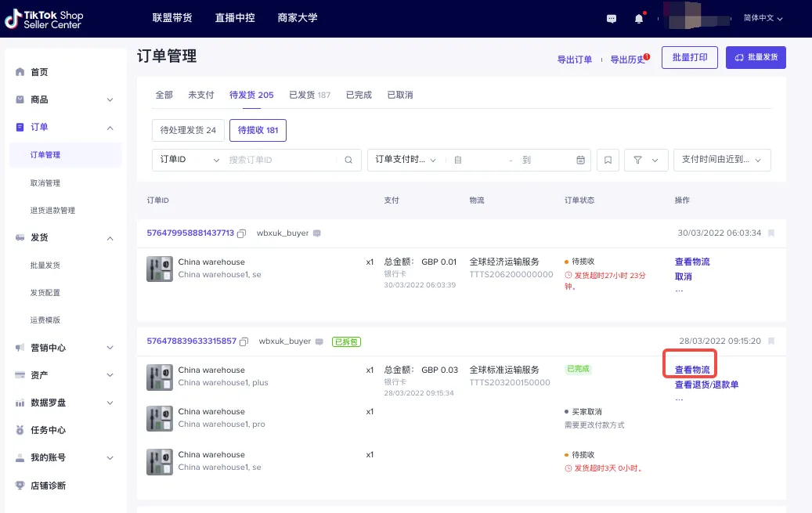Open the calendar icon in payment date filter

point(579,160)
